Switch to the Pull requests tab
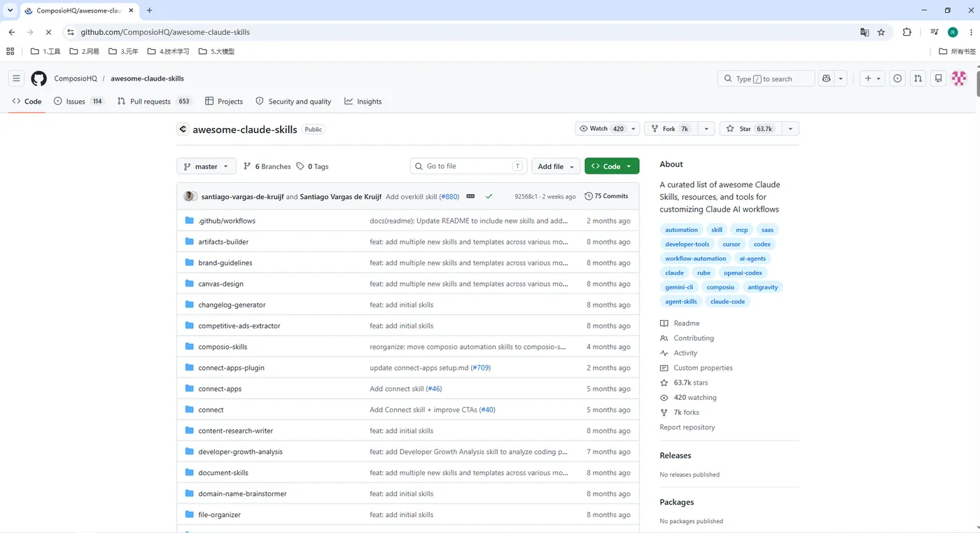 coord(154,102)
